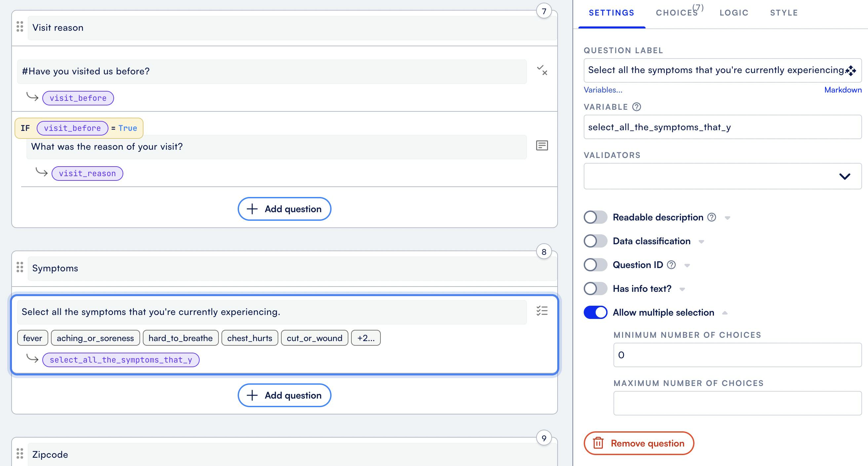Click Maximum number of choices field
868x466 pixels.
737,403
